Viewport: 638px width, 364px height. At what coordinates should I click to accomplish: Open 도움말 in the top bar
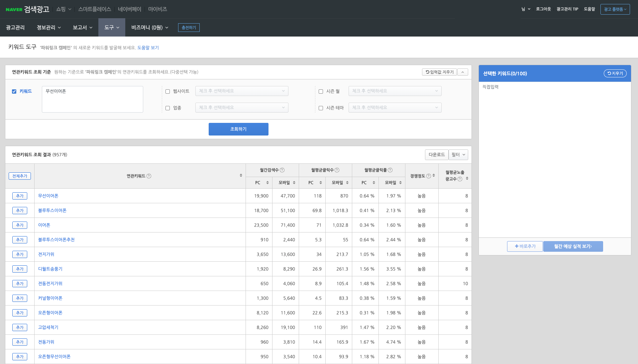tap(589, 9)
